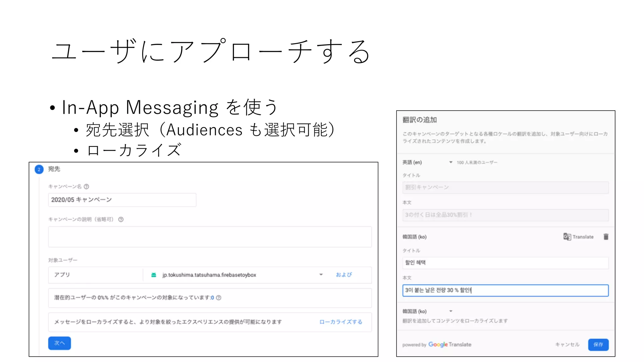Click the help icon beside キャンペーン名

coord(86,187)
